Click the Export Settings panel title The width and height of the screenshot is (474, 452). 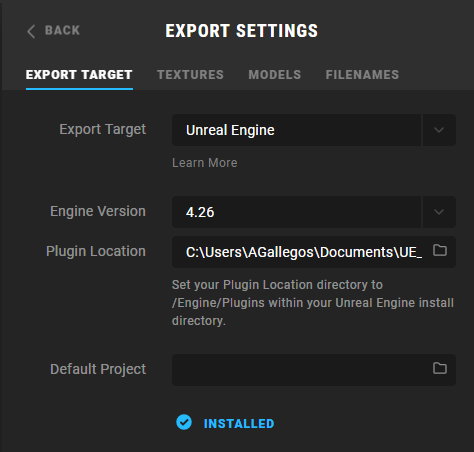tap(242, 31)
